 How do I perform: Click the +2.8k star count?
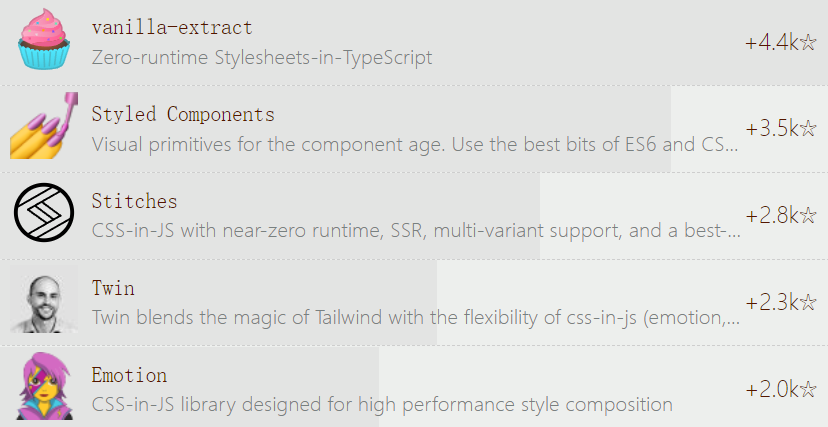click(780, 215)
